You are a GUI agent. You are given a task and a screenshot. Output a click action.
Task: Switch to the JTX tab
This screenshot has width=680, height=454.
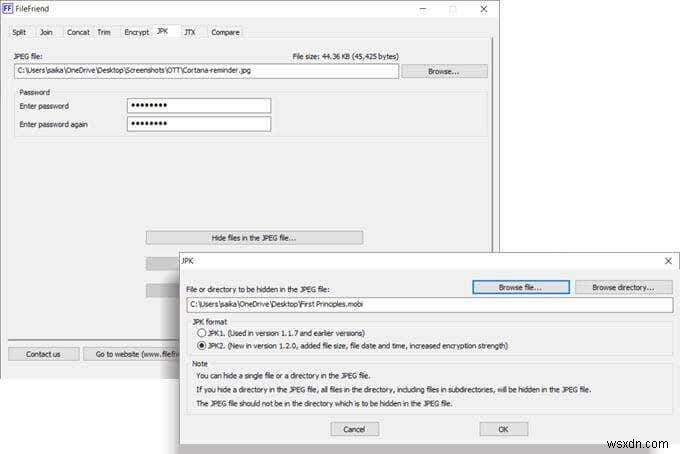[190, 32]
